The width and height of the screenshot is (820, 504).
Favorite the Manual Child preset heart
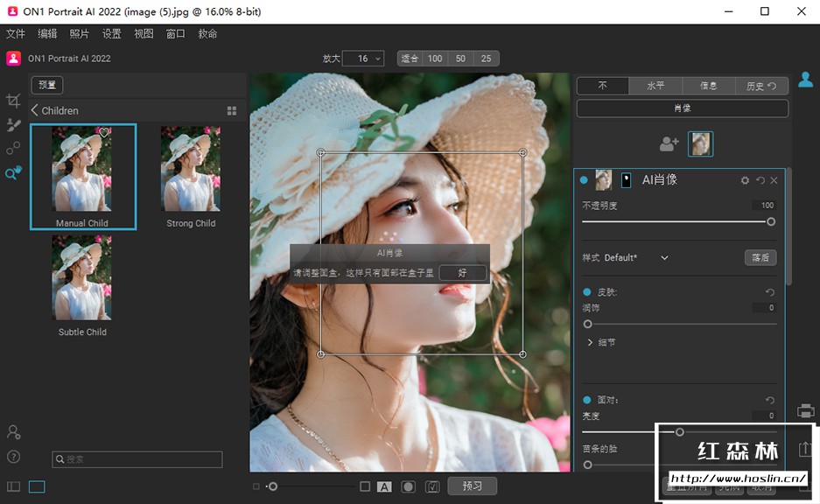click(104, 133)
